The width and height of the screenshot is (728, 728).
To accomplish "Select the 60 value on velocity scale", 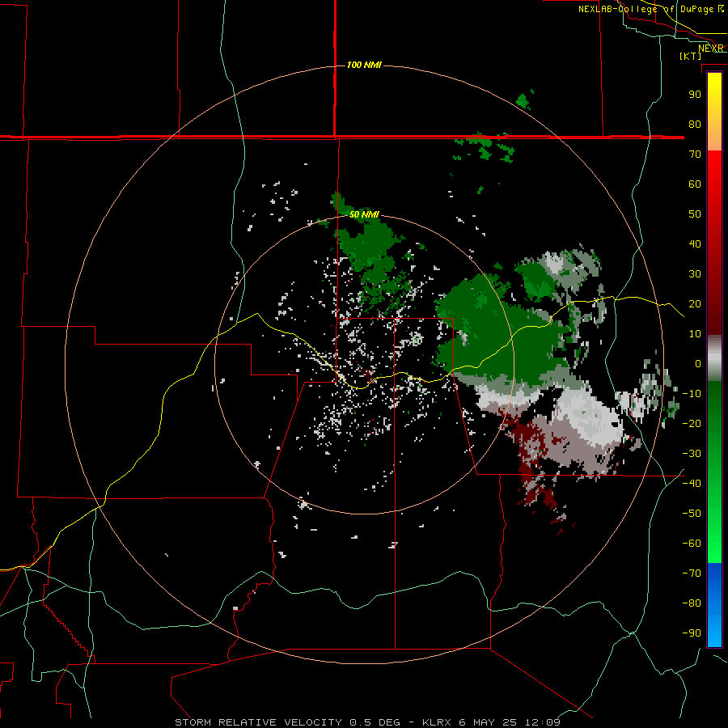I will 695,184.
